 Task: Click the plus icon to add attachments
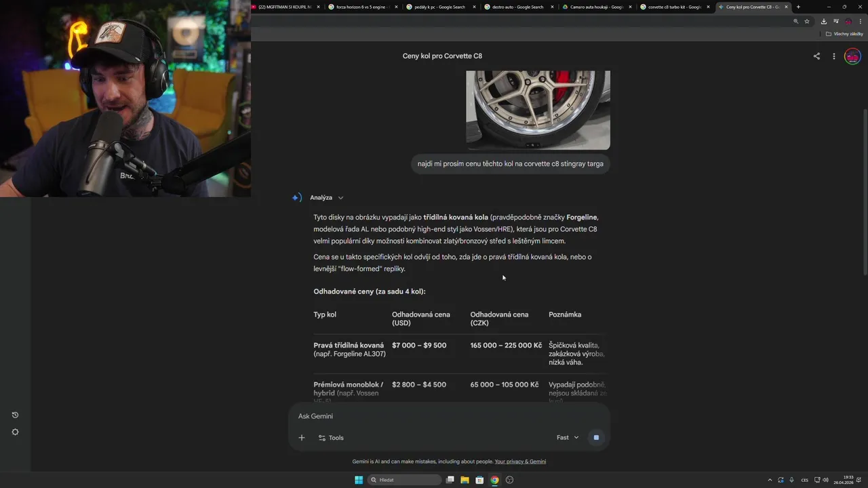point(302,438)
